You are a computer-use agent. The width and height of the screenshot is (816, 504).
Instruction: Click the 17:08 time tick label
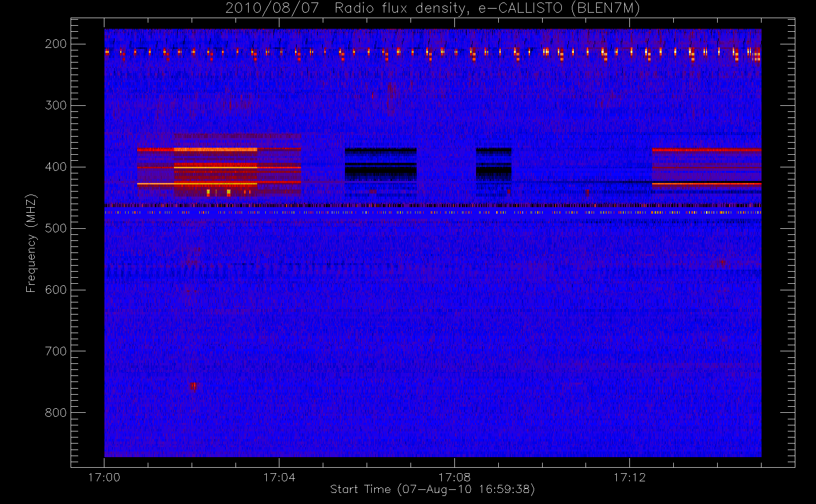[x=454, y=477]
